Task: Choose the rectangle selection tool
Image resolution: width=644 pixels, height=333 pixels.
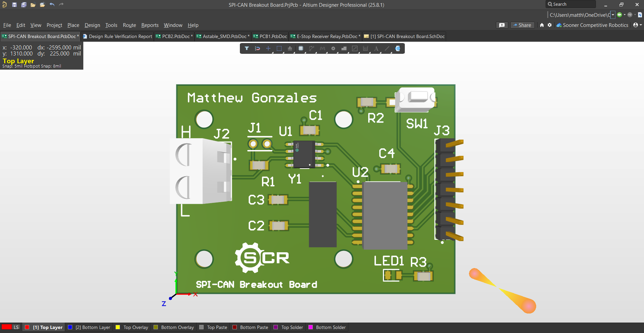Action: 279,48
